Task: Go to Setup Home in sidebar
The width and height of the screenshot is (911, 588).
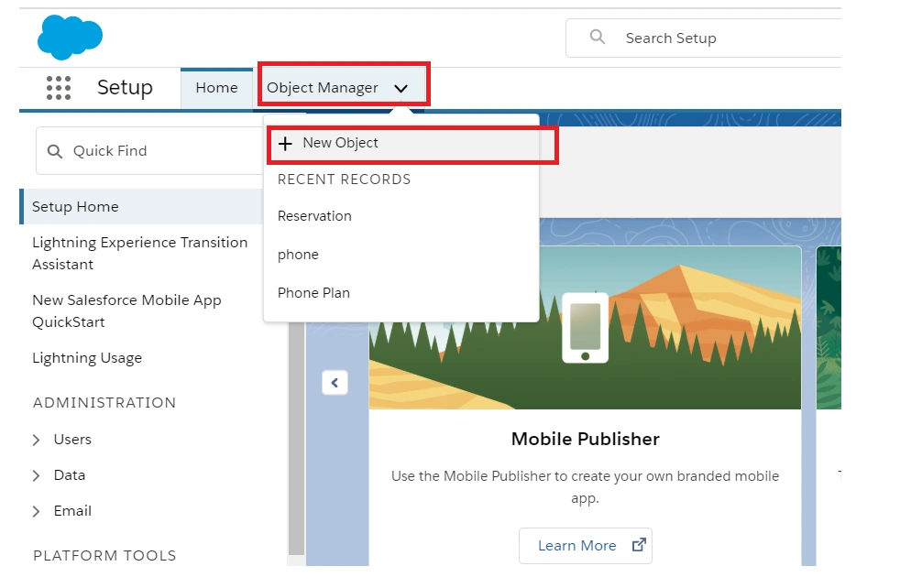Action: point(142,207)
